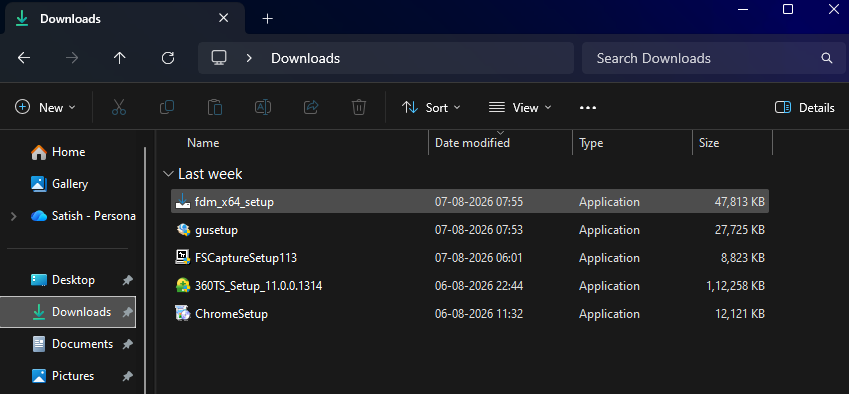The width and height of the screenshot is (849, 394).
Task: Select Downloads in the navigation pane
Action: coord(68,312)
